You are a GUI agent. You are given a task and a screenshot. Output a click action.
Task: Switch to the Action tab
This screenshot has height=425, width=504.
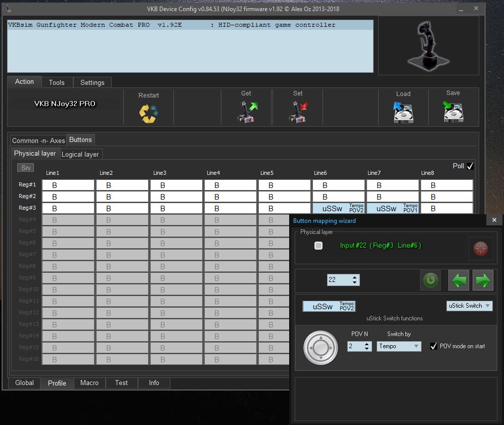pos(24,82)
